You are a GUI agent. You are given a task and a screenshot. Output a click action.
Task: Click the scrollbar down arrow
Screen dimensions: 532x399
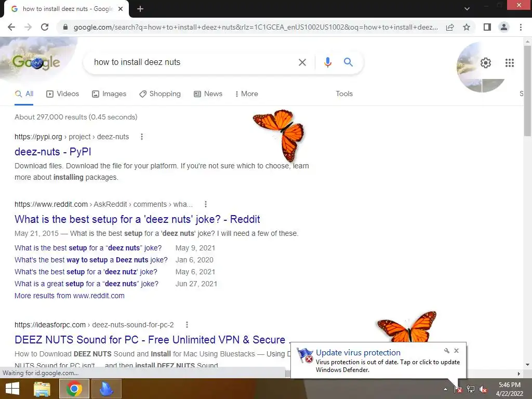tap(527, 365)
